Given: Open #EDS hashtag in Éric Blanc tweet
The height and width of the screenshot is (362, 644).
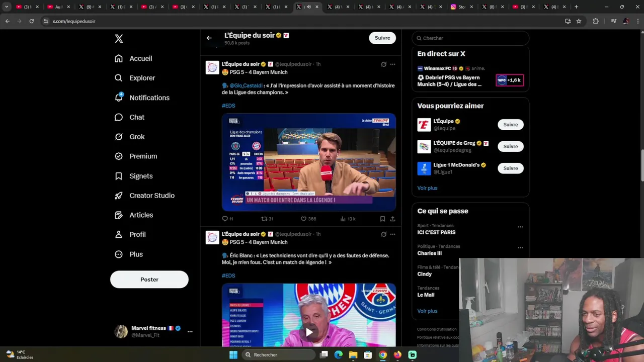Looking at the screenshot, I should pyautogui.click(x=228, y=276).
